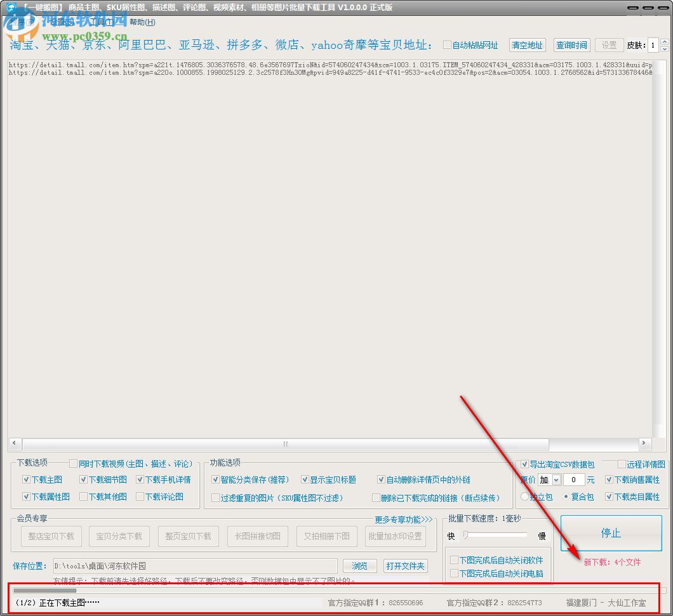Open the 工具(T) menu
This screenshot has height=616, width=673.
pyautogui.click(x=102, y=22)
